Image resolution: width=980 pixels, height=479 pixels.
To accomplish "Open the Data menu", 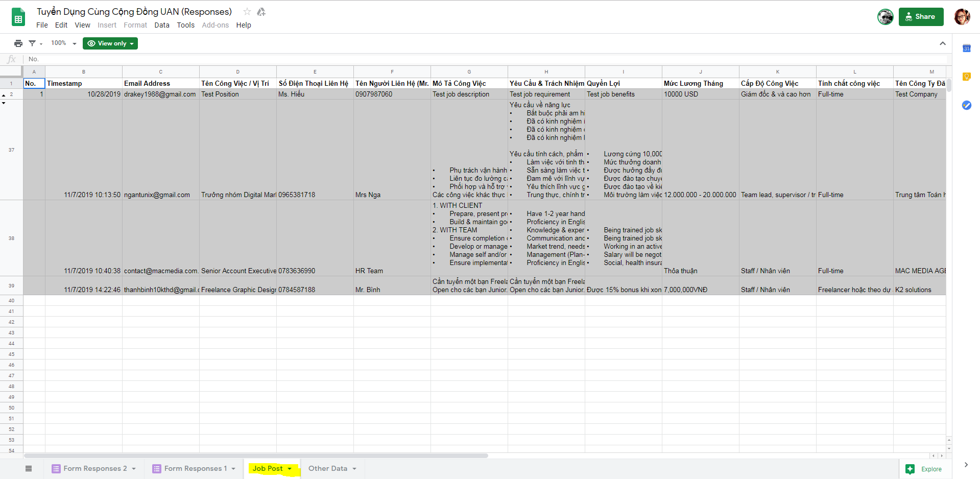I will [162, 25].
